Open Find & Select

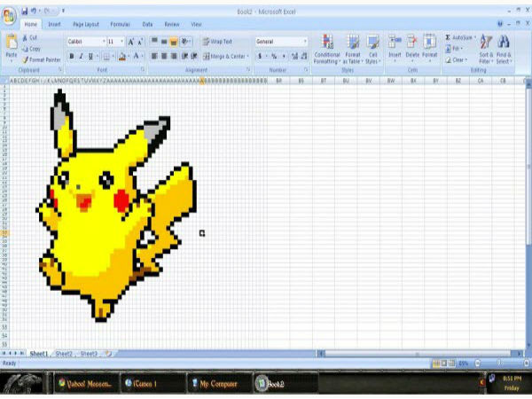coord(504,48)
